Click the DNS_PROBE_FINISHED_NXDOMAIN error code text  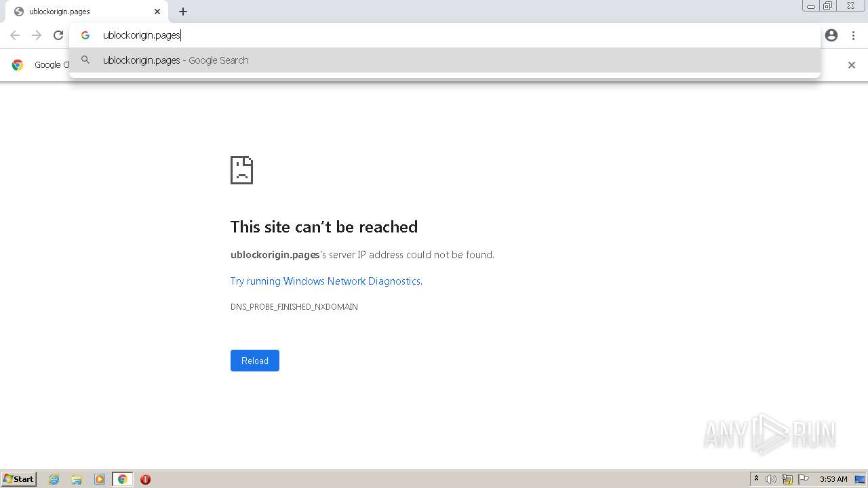click(x=294, y=307)
